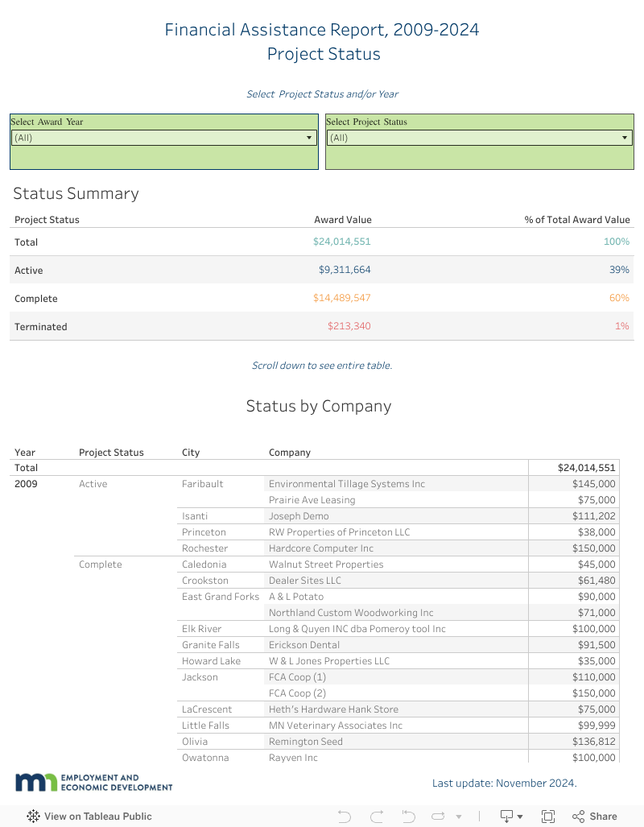Image resolution: width=644 pixels, height=827 pixels.
Task: Click the Award Value column header
Action: 342,220
